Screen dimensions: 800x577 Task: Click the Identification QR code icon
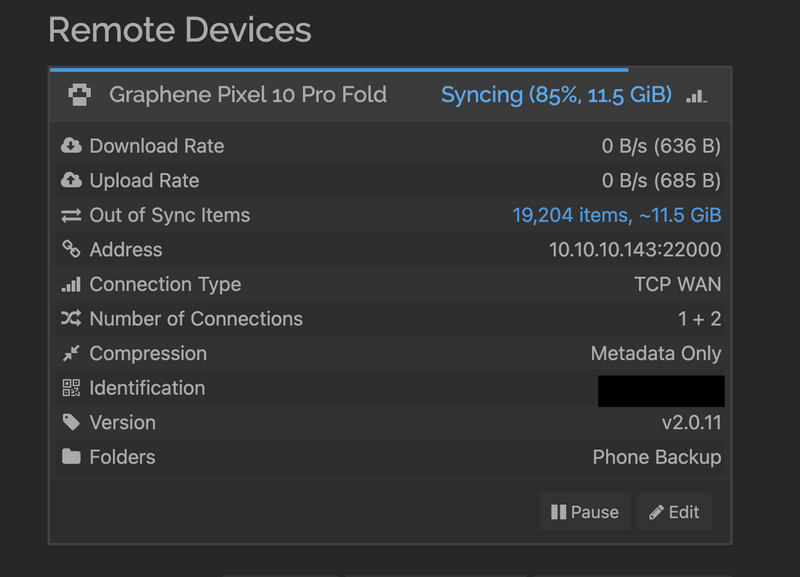click(x=71, y=388)
